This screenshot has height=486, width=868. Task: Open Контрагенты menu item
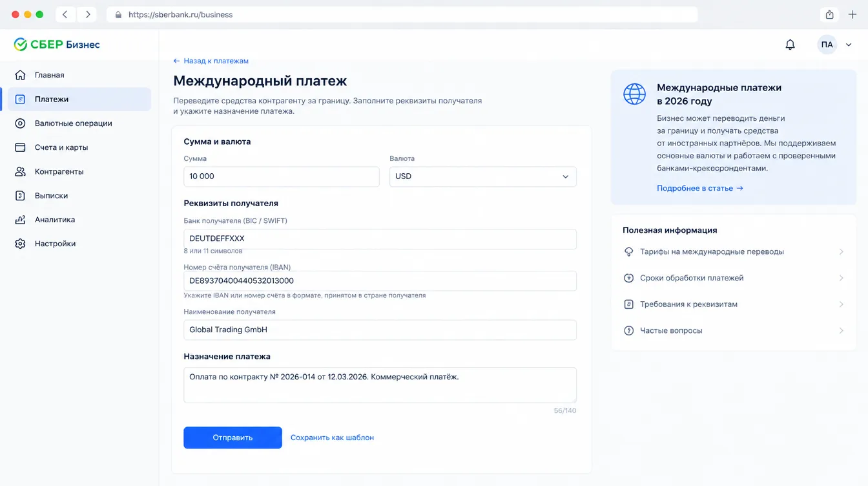point(79,172)
